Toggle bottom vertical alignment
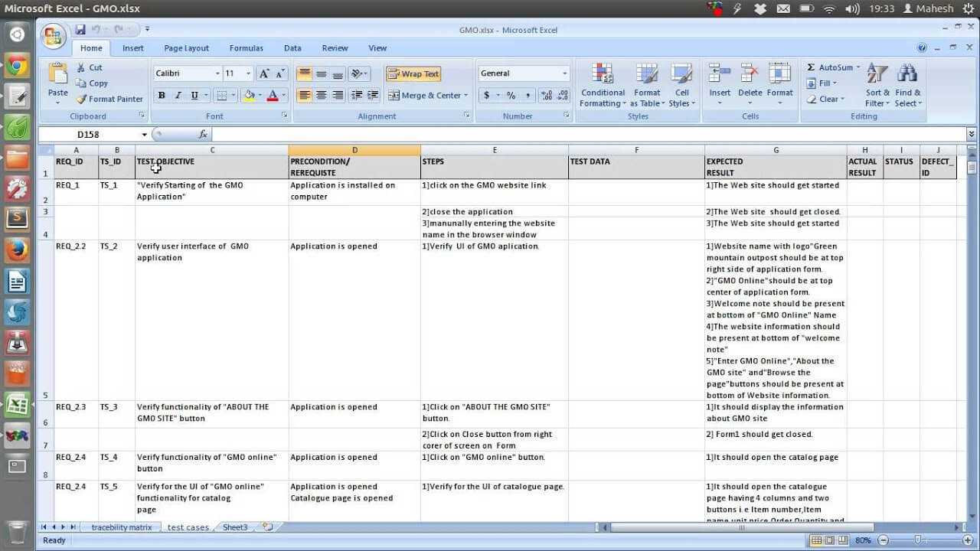 click(x=338, y=73)
